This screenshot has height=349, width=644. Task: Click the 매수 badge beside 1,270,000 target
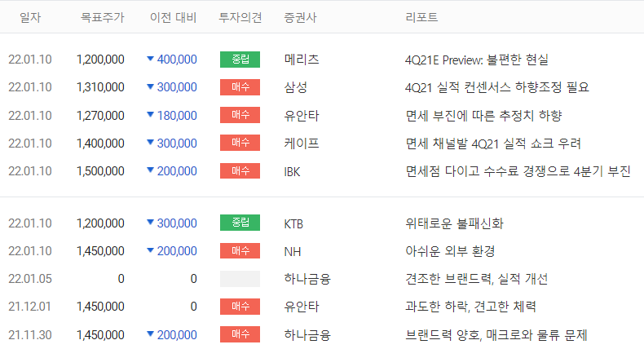pos(240,115)
